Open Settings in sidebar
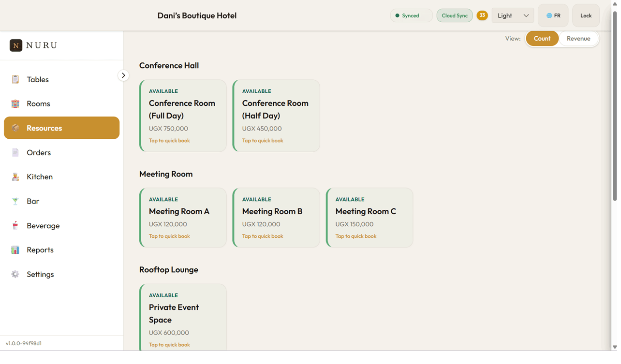 click(61, 274)
